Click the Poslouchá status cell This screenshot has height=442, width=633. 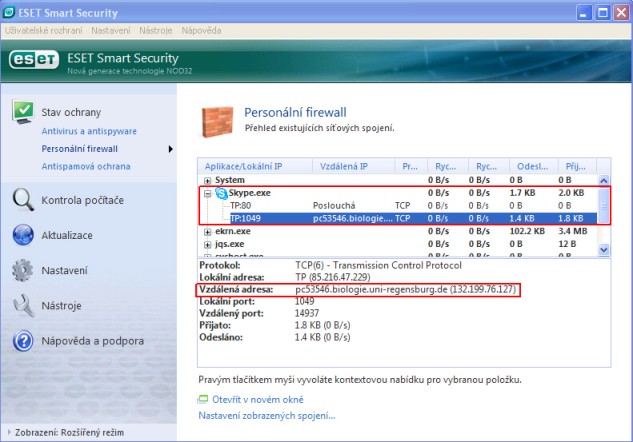pyautogui.click(x=334, y=206)
